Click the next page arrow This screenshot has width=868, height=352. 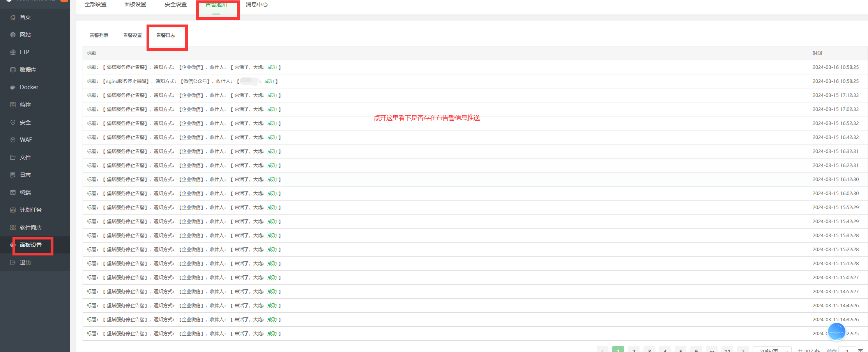(x=743, y=350)
